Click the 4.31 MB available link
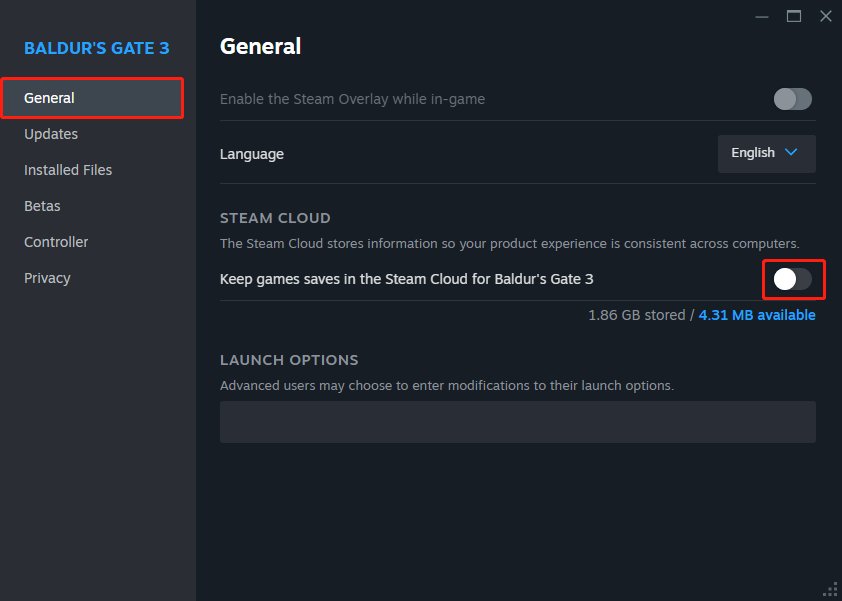This screenshot has height=601, width=842. click(x=757, y=315)
